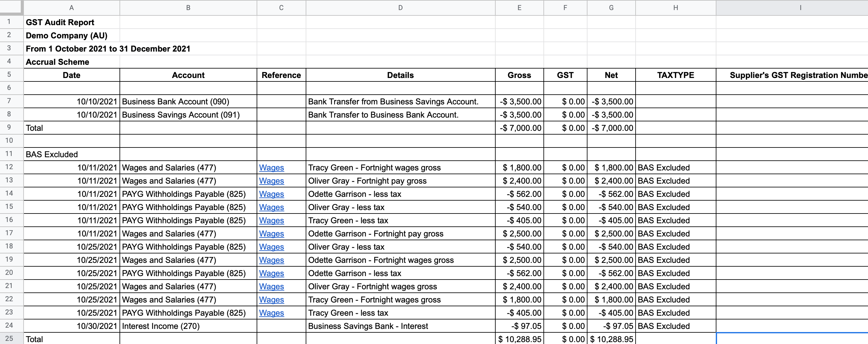Image resolution: width=868 pixels, height=344 pixels.
Task: Select Supplier's GST Registration Number header
Action: click(x=792, y=75)
